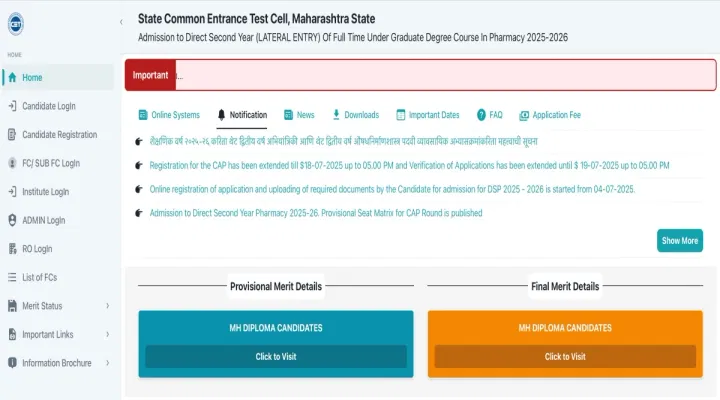
Task: Expand the Merit Status submenu
Action: coord(107,306)
